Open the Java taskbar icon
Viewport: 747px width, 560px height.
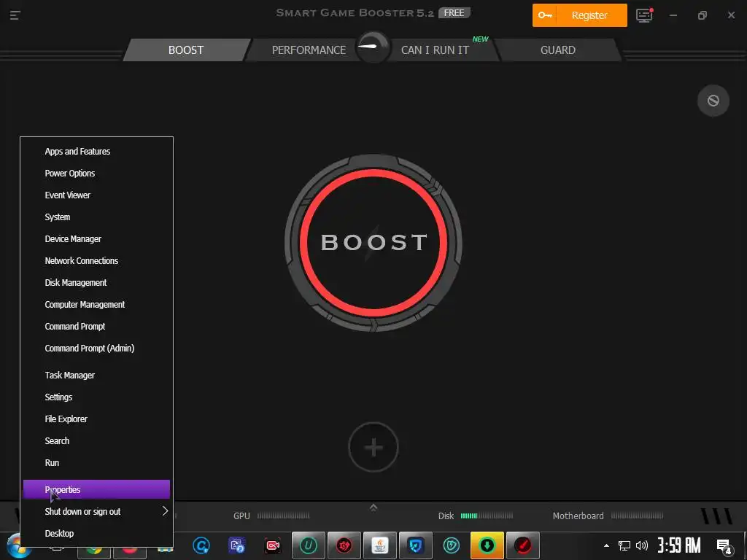(x=379, y=545)
